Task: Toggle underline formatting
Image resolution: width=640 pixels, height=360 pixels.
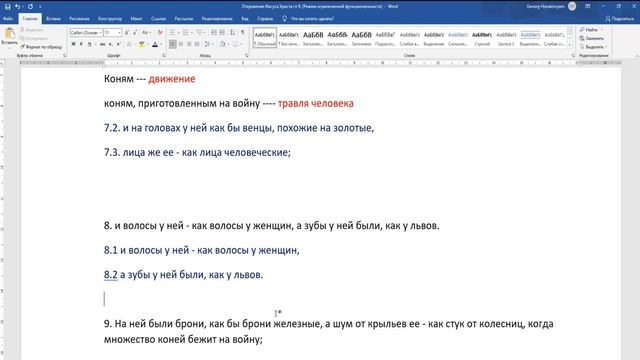Action: pyautogui.click(x=89, y=44)
